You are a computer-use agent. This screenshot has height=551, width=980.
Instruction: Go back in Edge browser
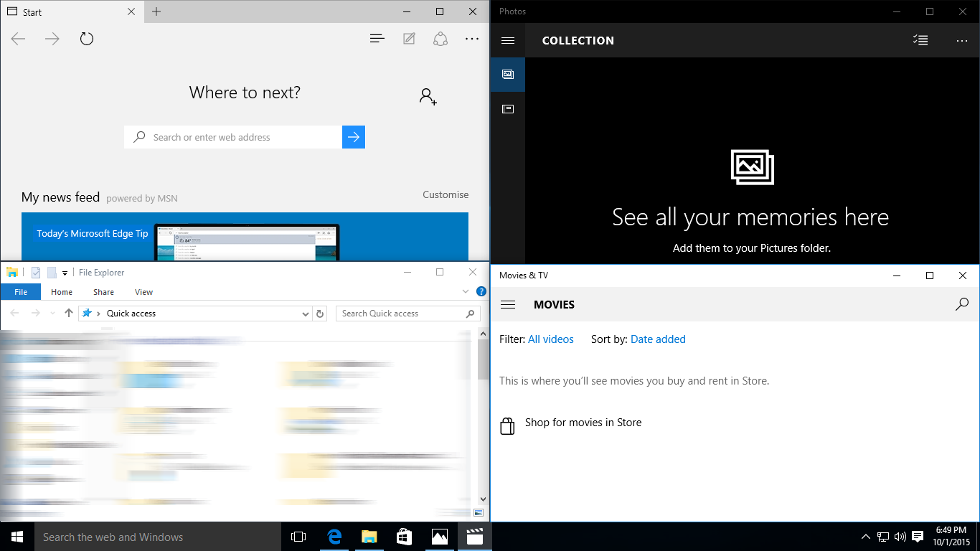[18, 39]
